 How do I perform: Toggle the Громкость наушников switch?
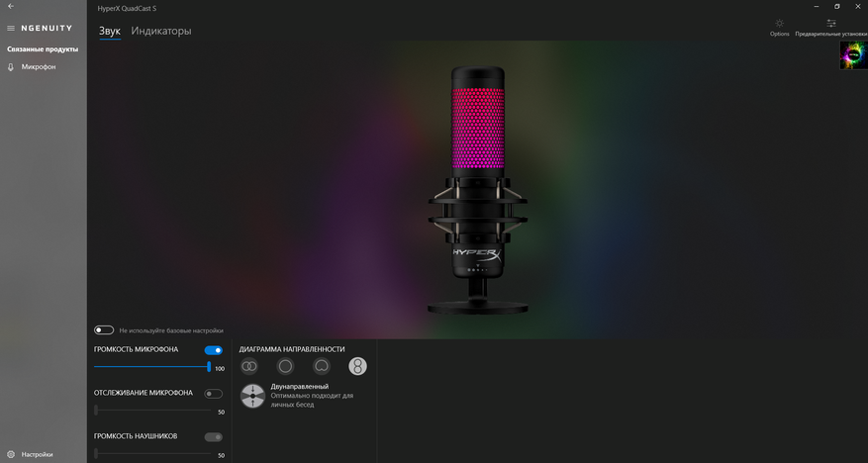[x=213, y=437]
